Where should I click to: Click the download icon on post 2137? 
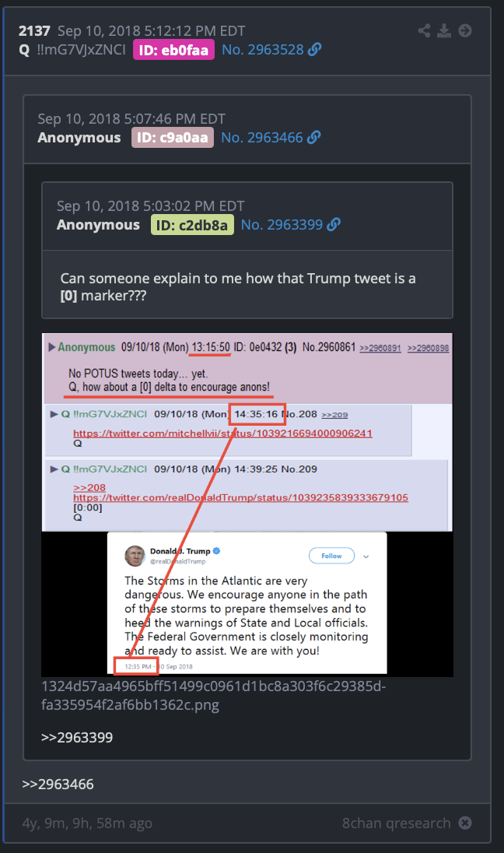tap(444, 30)
